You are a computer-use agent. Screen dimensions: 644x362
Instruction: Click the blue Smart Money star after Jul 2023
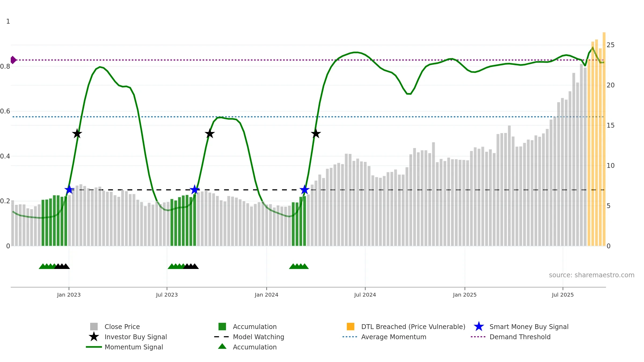click(195, 190)
